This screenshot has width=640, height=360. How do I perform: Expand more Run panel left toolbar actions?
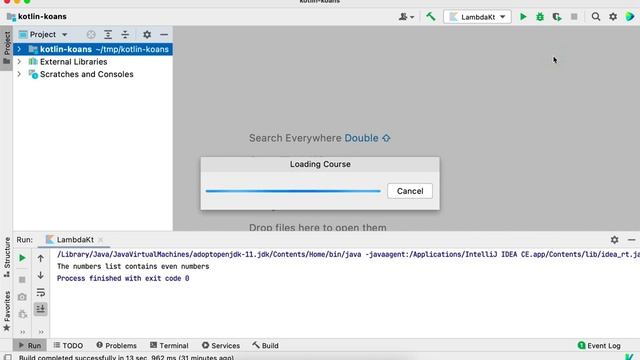[x=22, y=332]
